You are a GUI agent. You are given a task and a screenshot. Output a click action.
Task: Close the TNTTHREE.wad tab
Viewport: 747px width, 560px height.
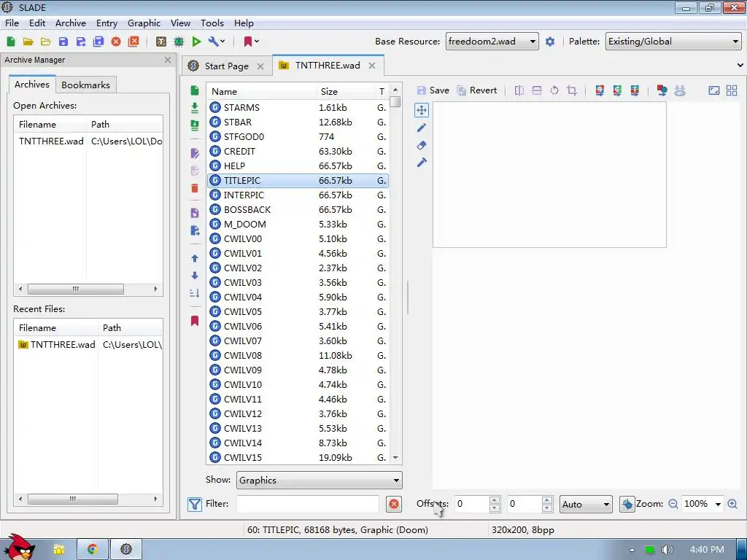372,66
